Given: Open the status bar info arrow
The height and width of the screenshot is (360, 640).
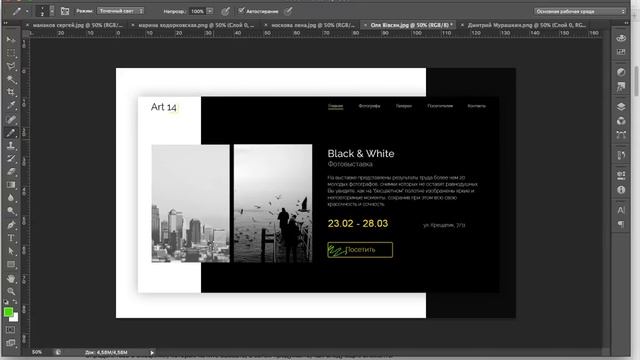Looking at the screenshot, I should (152, 352).
